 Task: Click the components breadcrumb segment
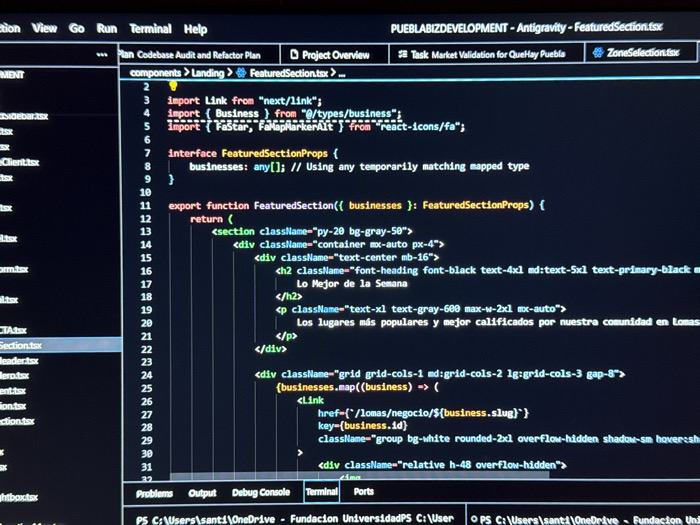coord(155,73)
